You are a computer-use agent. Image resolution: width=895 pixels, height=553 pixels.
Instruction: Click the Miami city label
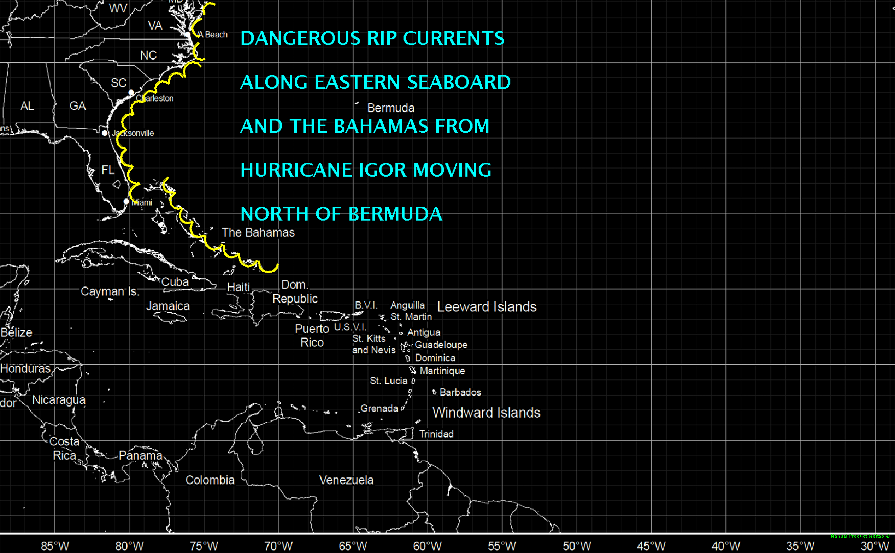142,203
